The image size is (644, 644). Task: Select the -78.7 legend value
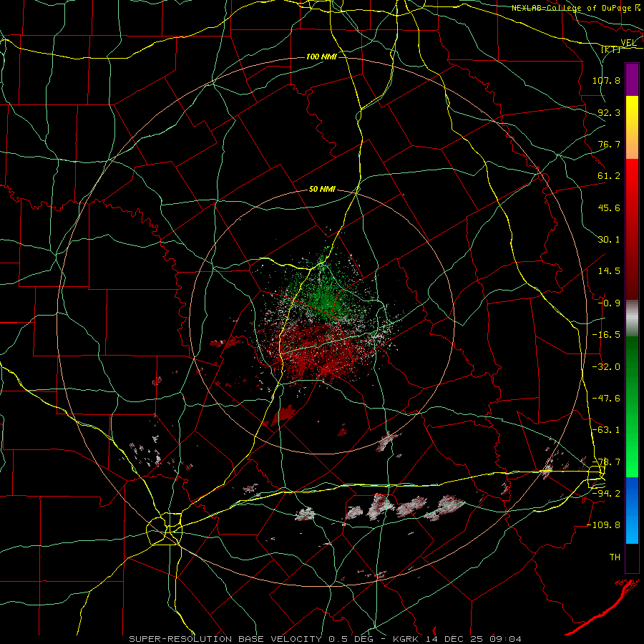pyautogui.click(x=606, y=462)
